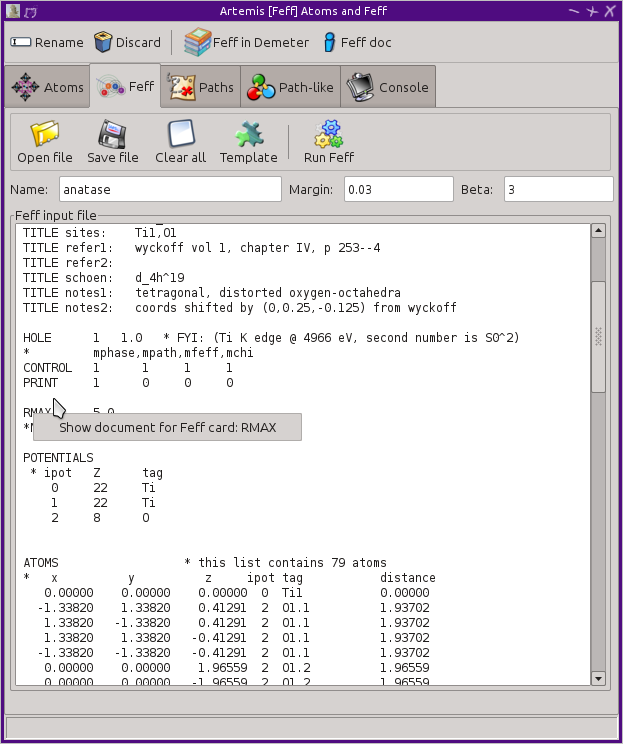Click the Ti1 atom row at distance 0.00000
This screenshot has width=623, height=744.
click(x=237, y=593)
